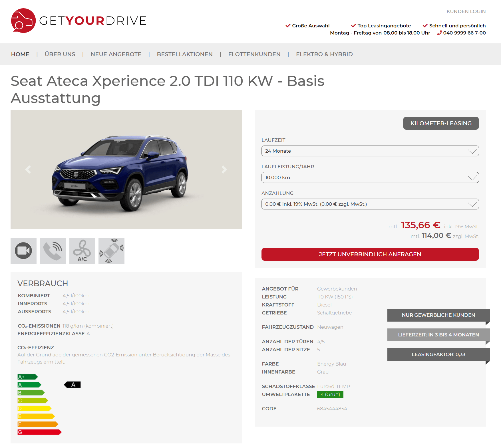Click the LIEFERZEIT: IN 3 BIS 4 MONATEN banner
The image size is (501, 448).
438,335
